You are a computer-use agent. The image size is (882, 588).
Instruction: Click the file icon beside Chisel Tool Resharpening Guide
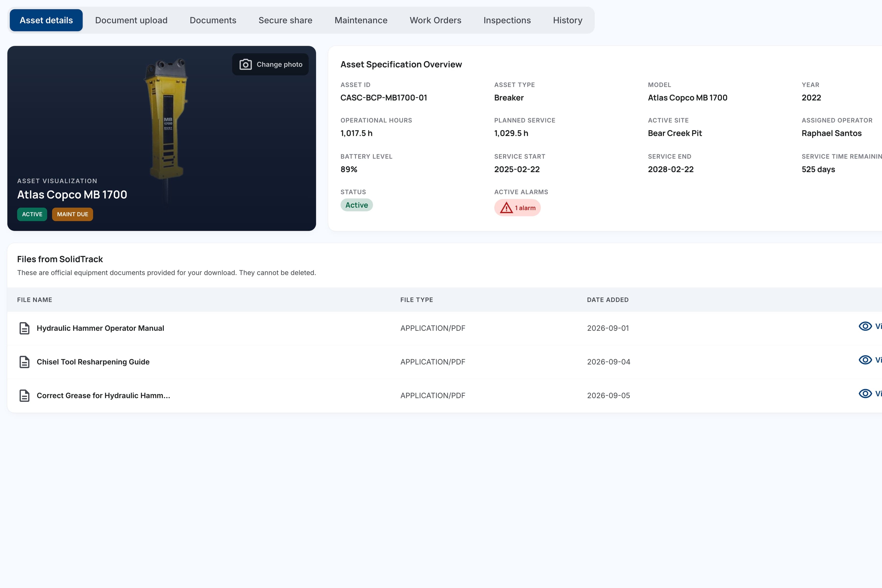pyautogui.click(x=24, y=362)
